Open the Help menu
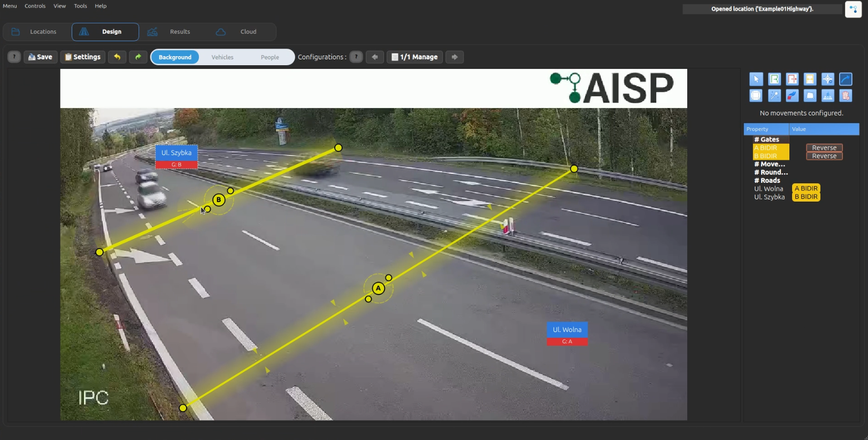The image size is (868, 440). tap(101, 6)
